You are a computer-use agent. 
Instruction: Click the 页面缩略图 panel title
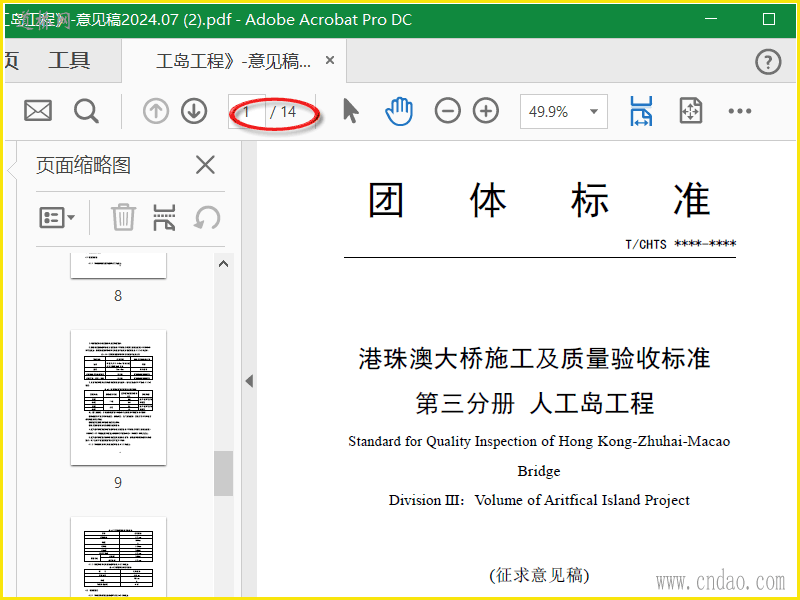pos(84,165)
